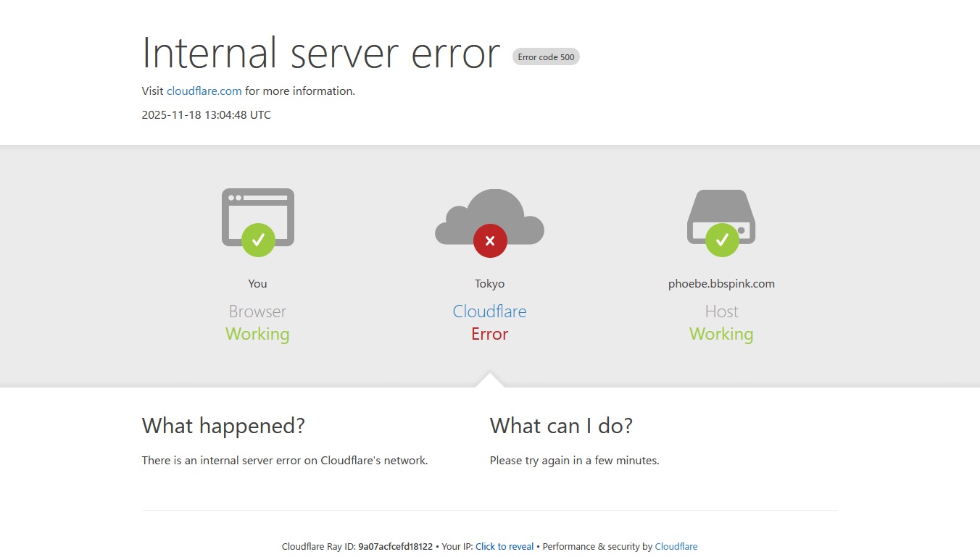Click the green checkmark on the browser icon

point(258,240)
